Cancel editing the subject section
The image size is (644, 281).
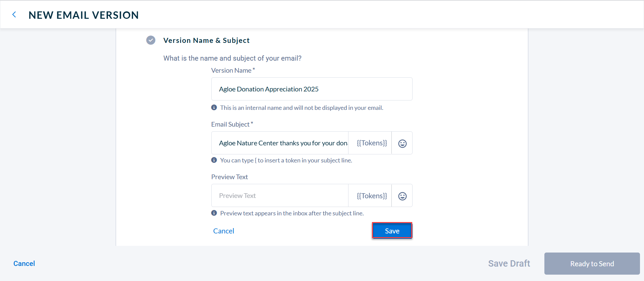coord(224,231)
